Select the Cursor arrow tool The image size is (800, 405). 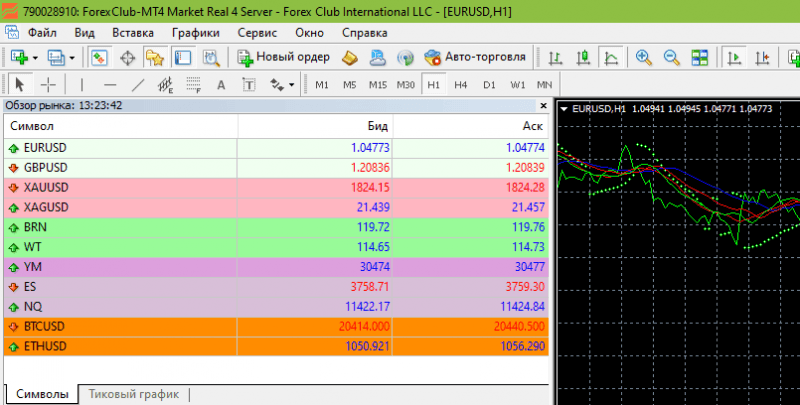point(20,85)
